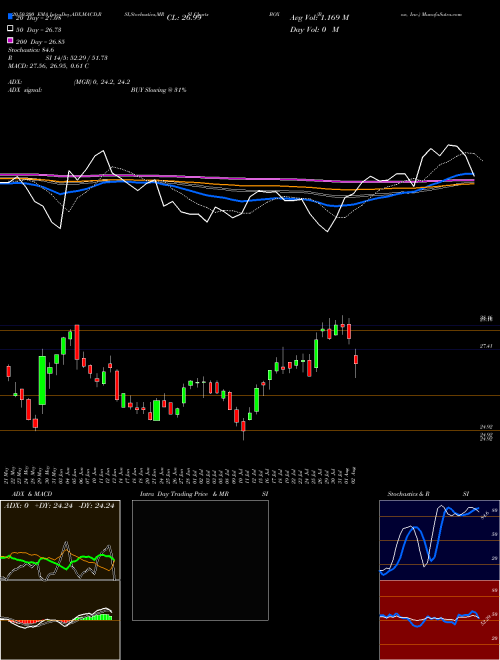
Task: Click the 'ADX: 0 +DY: 24.24 -DY: 24.24' header
Action: [x=59, y=506]
